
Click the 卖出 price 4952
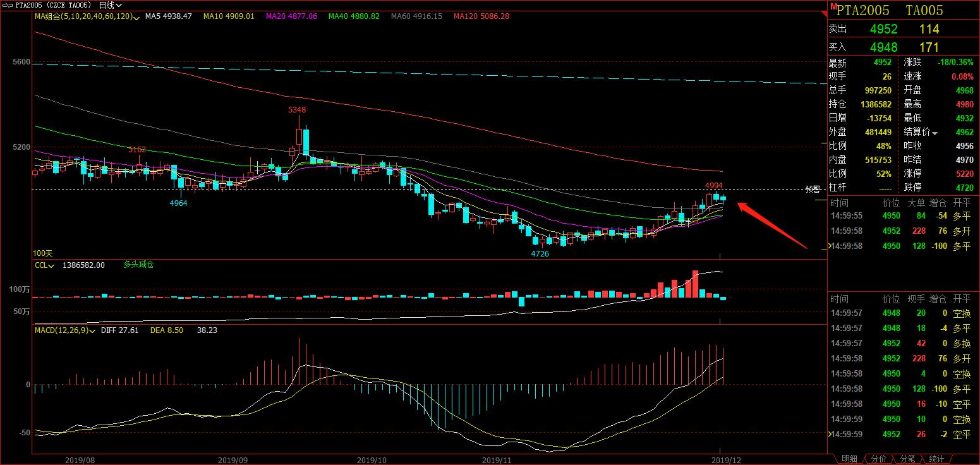[883, 29]
